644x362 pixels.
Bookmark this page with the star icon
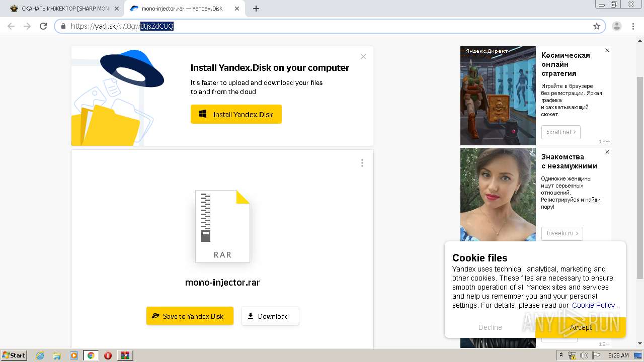[x=597, y=26]
